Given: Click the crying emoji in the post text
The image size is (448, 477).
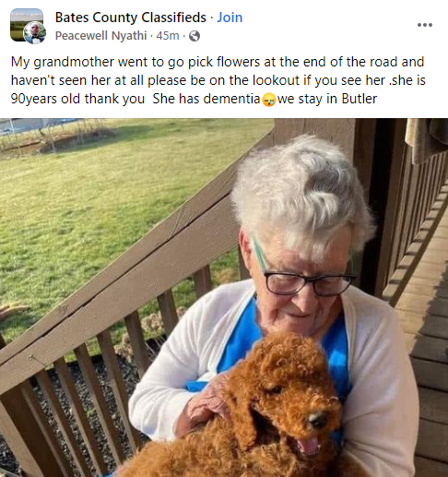Looking at the screenshot, I should point(269,100).
